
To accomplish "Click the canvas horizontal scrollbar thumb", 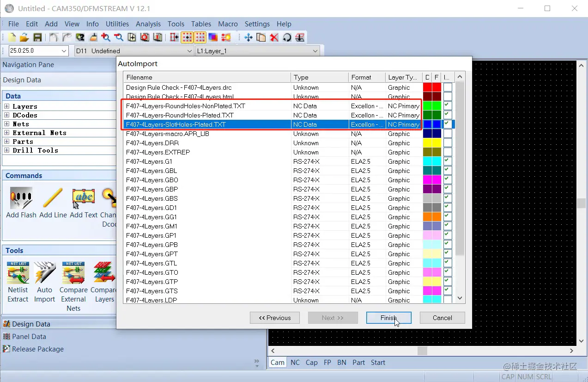I will [422, 351].
